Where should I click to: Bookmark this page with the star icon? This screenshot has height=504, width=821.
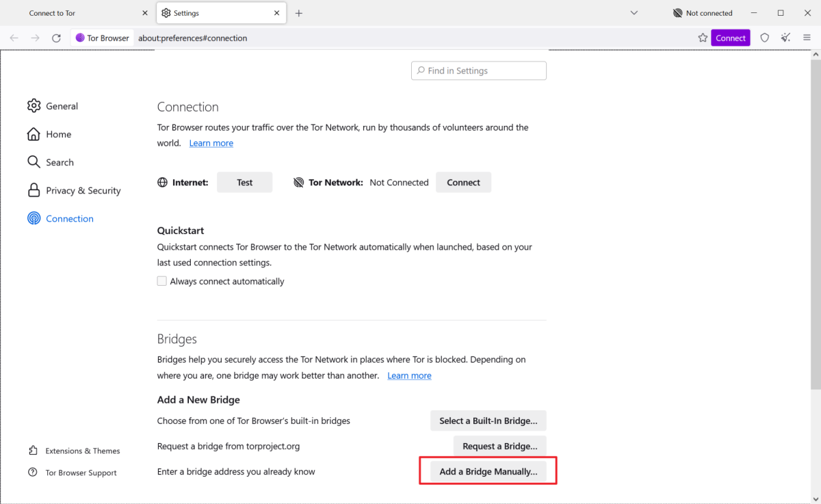[703, 38]
